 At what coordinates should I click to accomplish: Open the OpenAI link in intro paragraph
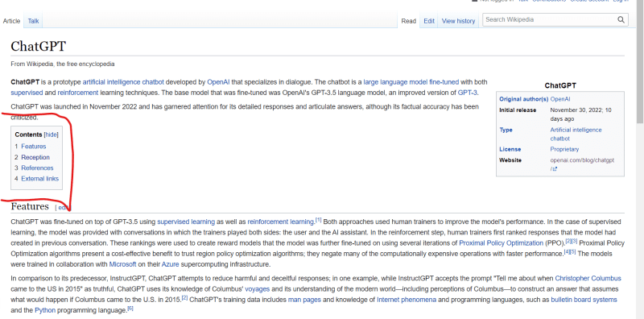pos(217,82)
